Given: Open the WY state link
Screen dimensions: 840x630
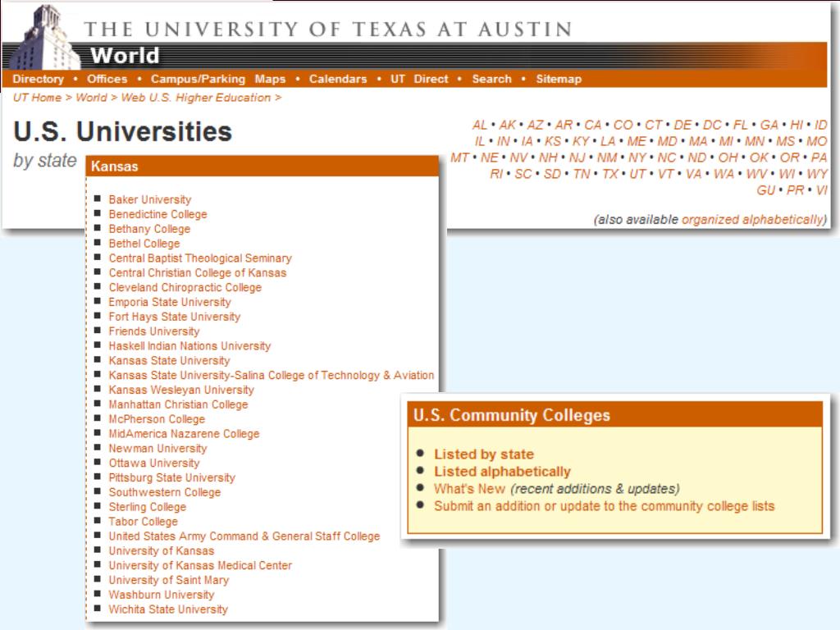Looking at the screenshot, I should (817, 174).
